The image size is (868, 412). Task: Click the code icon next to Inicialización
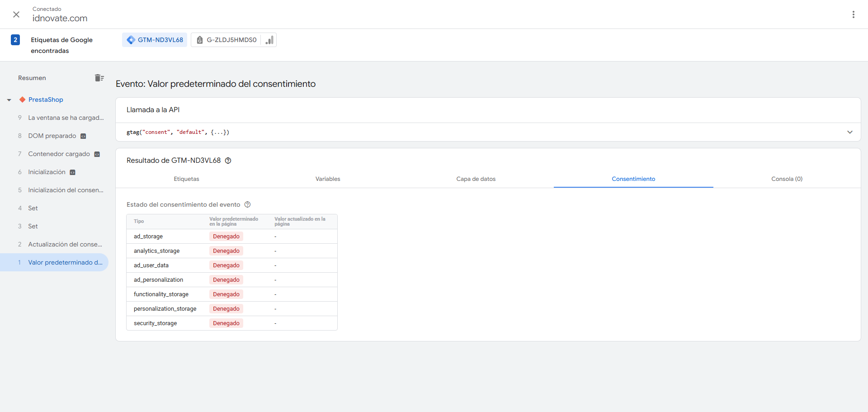point(72,172)
